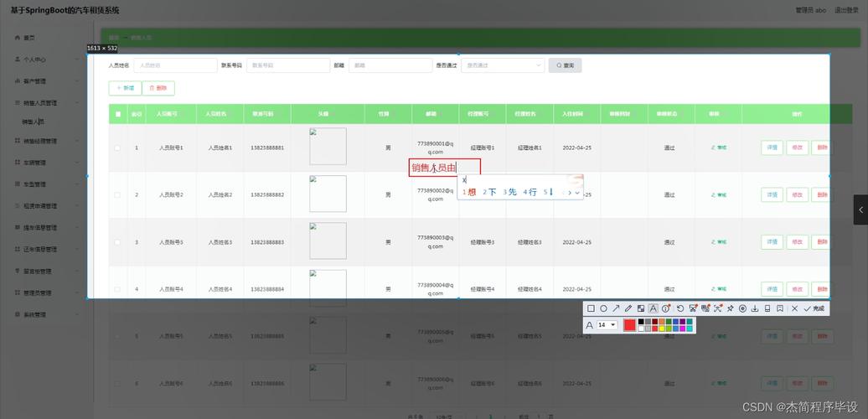Tick the select-all checkbox in table header
Screen dimensions: 868x419
pyautogui.click(x=118, y=114)
